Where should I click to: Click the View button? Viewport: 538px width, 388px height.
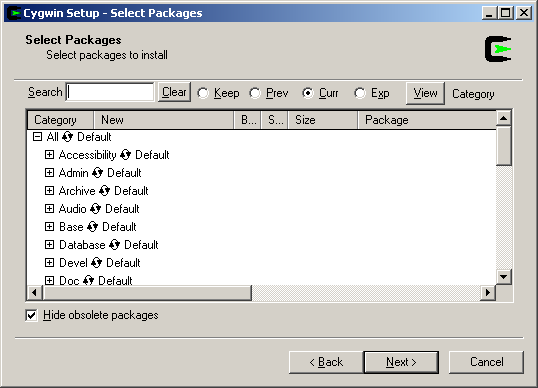[x=425, y=93]
